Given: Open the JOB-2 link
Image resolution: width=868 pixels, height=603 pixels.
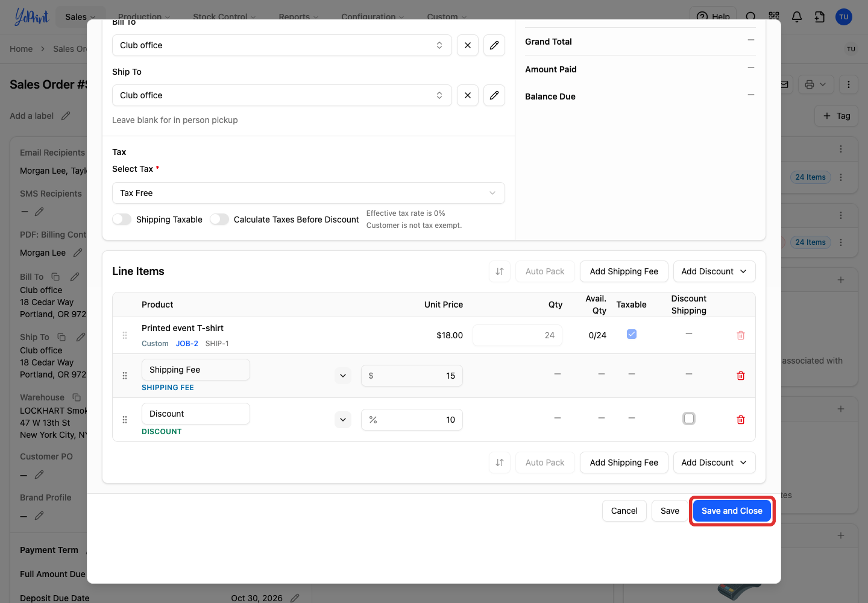Looking at the screenshot, I should (187, 344).
